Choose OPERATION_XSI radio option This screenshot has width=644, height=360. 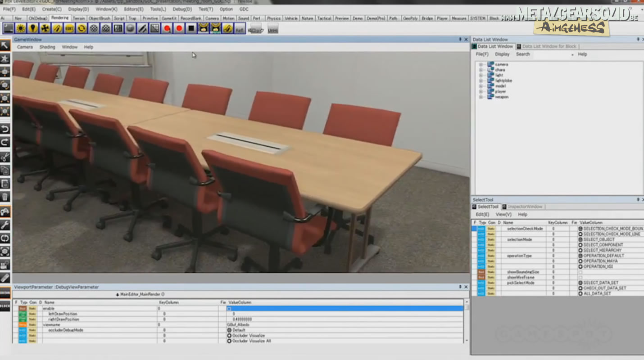tap(581, 266)
